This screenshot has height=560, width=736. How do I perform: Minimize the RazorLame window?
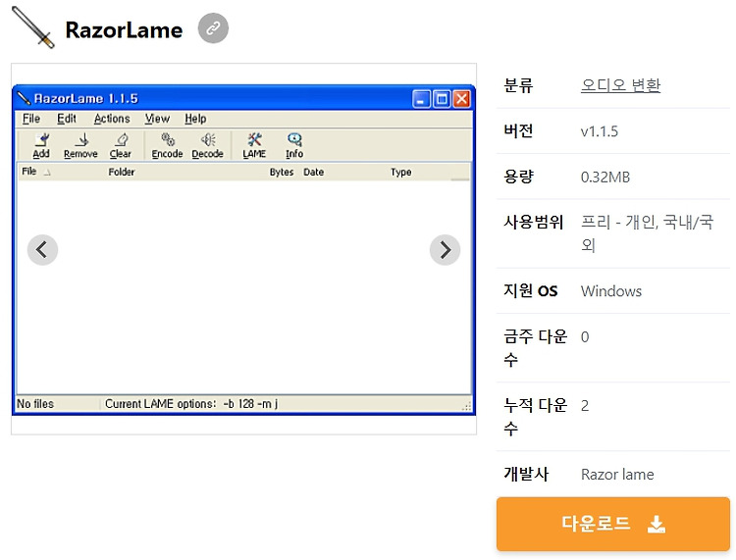(421, 99)
